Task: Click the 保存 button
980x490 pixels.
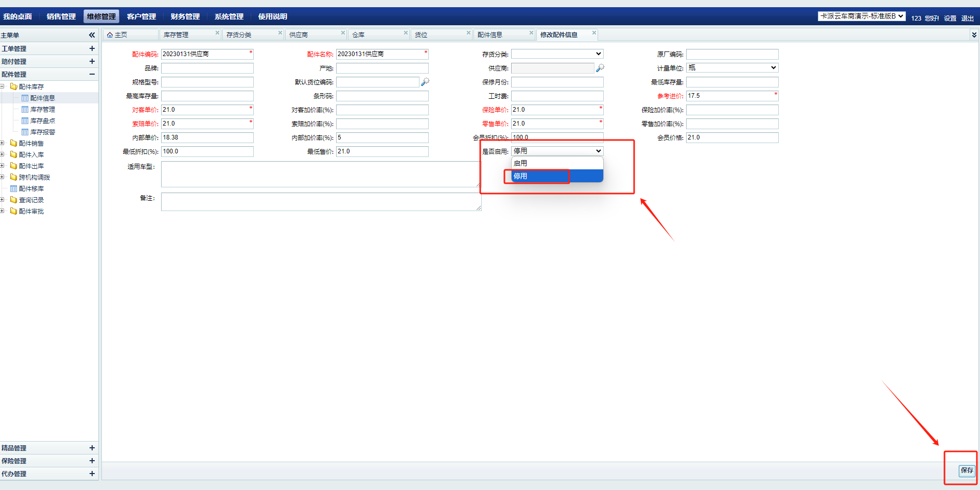Action: tap(967, 470)
